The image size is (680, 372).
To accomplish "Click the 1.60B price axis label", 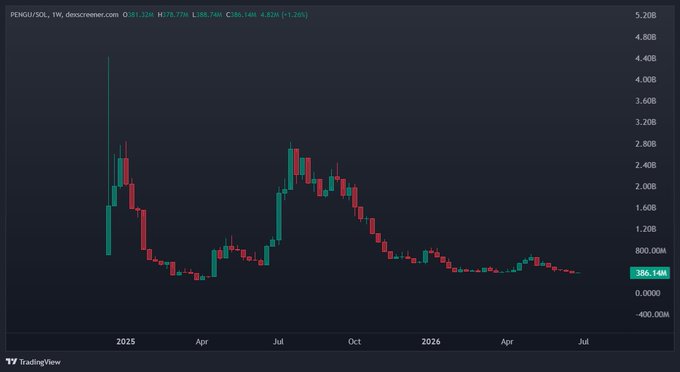I will [x=646, y=208].
